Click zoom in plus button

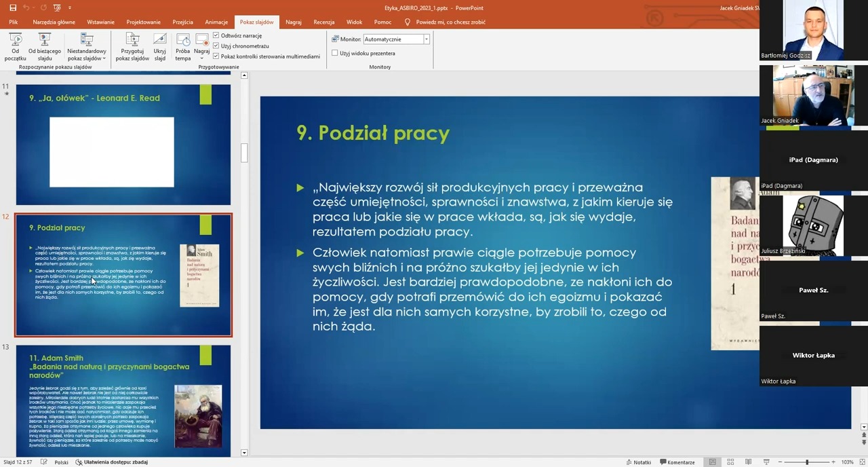pyautogui.click(x=834, y=462)
